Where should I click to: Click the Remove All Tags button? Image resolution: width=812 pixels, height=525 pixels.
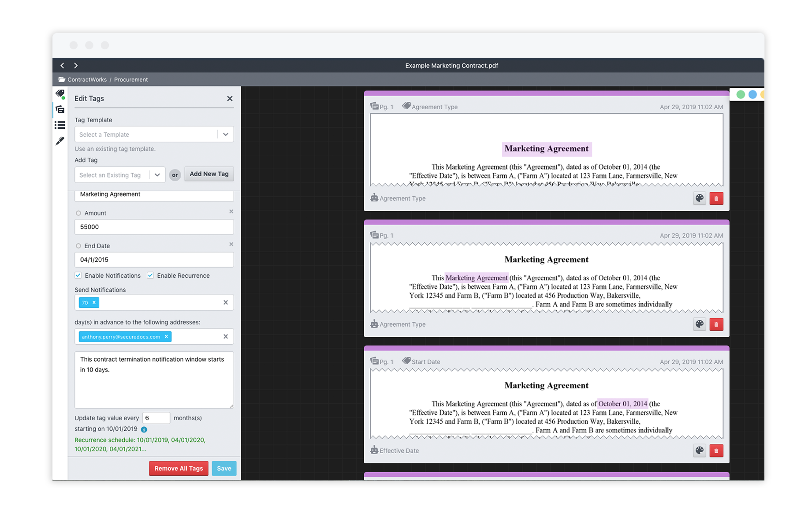tap(179, 468)
